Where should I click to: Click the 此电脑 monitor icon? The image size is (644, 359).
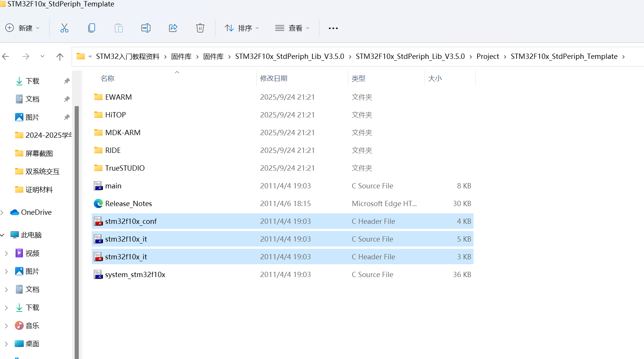[x=15, y=235]
